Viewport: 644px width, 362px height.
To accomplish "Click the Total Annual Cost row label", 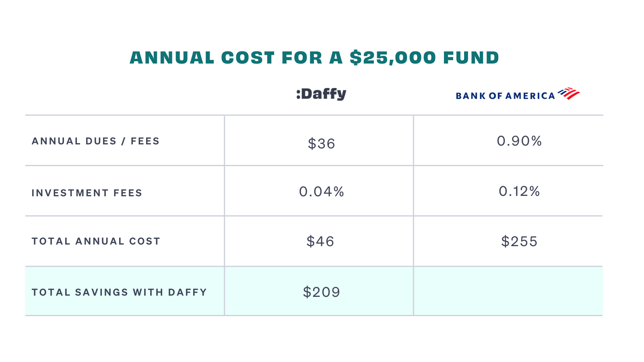I will coord(96,241).
